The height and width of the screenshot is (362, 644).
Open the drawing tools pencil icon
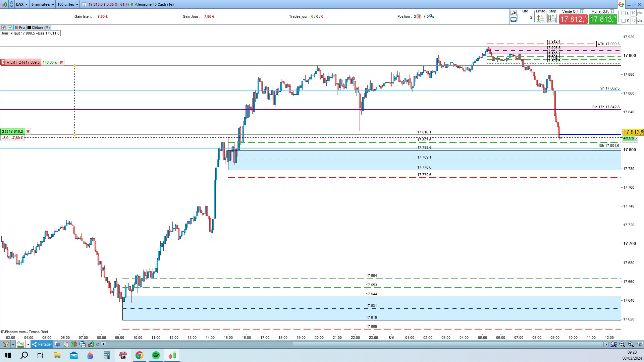click(x=6, y=344)
